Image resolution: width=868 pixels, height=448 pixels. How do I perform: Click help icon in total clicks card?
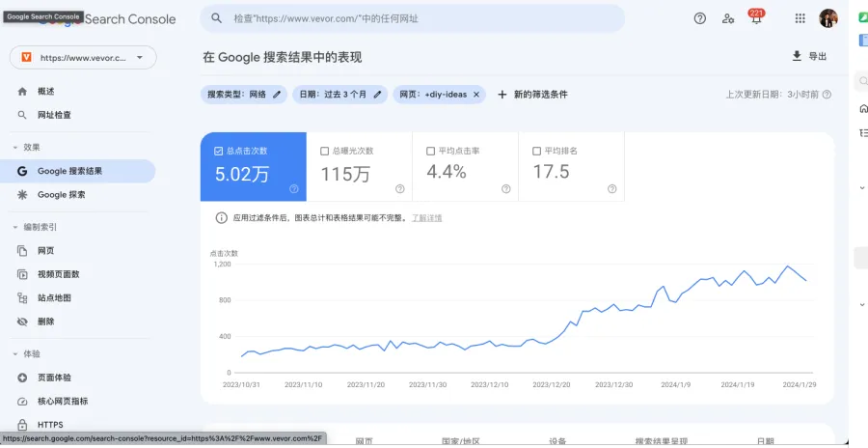coord(294,189)
